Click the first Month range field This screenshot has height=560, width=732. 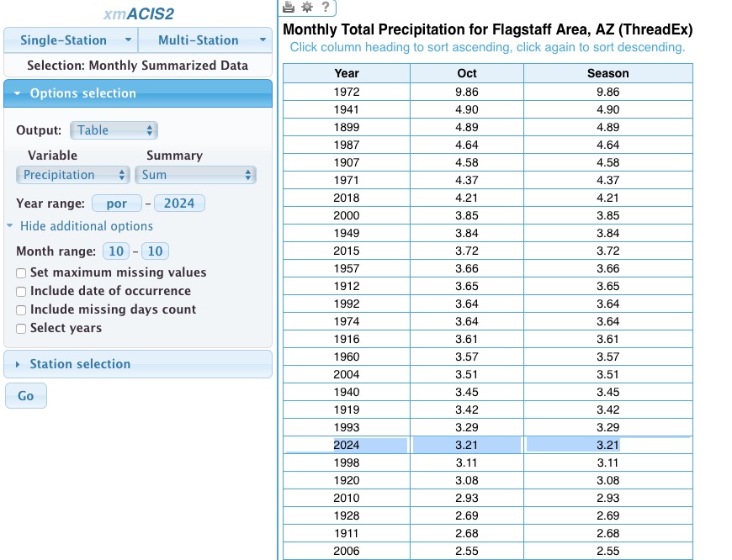(116, 251)
